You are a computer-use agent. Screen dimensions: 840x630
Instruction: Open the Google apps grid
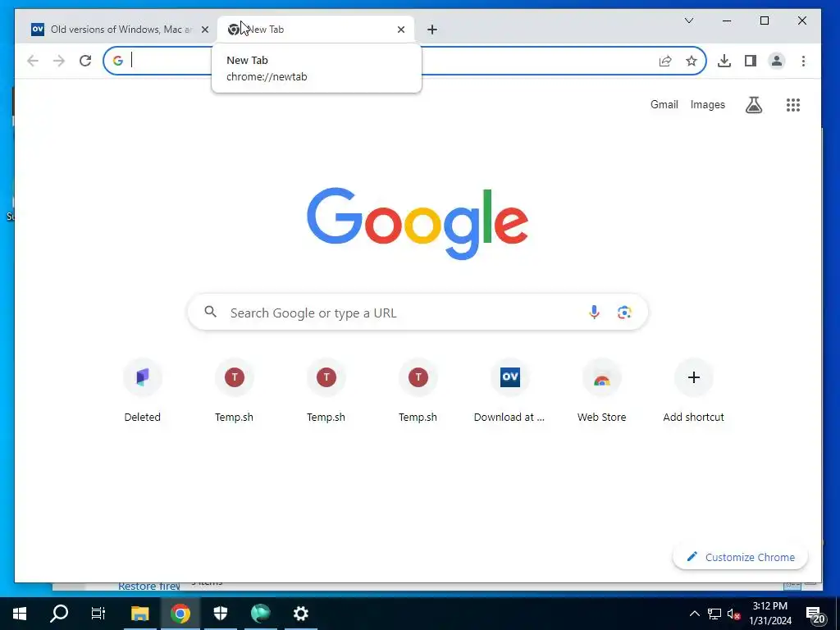coord(793,105)
